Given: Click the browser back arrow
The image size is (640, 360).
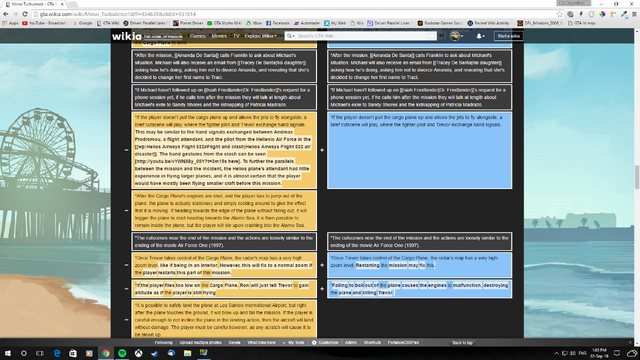Looking at the screenshot, I should tap(6, 14).
